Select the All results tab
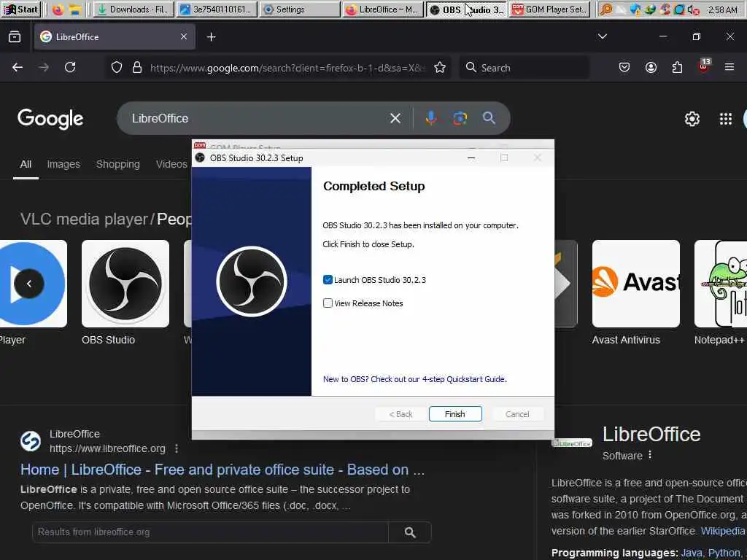Viewport: 747px width, 560px height. [x=26, y=164]
